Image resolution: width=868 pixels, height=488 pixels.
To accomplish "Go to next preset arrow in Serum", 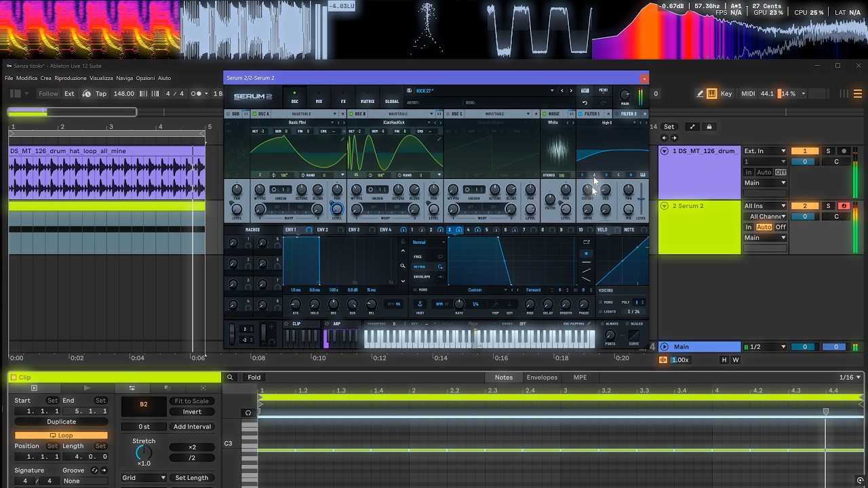I will 570,90.
